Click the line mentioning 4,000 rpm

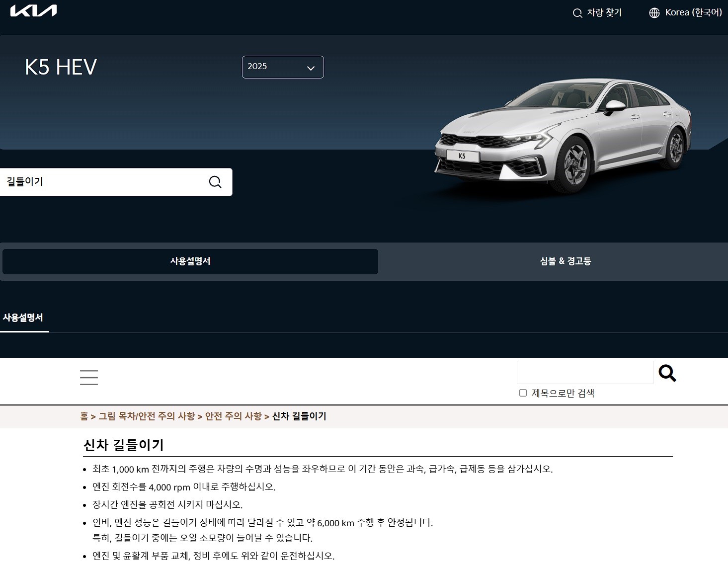[x=184, y=487]
